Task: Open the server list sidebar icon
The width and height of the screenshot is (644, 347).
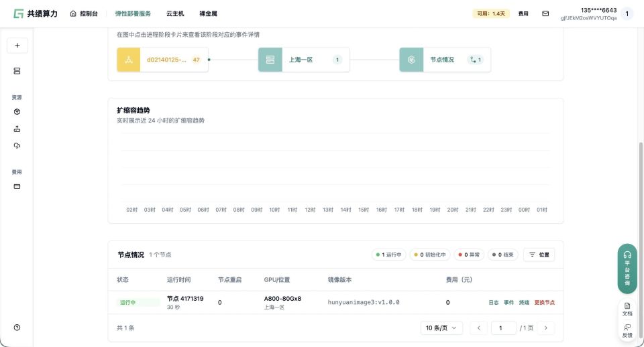Action: tap(17, 71)
